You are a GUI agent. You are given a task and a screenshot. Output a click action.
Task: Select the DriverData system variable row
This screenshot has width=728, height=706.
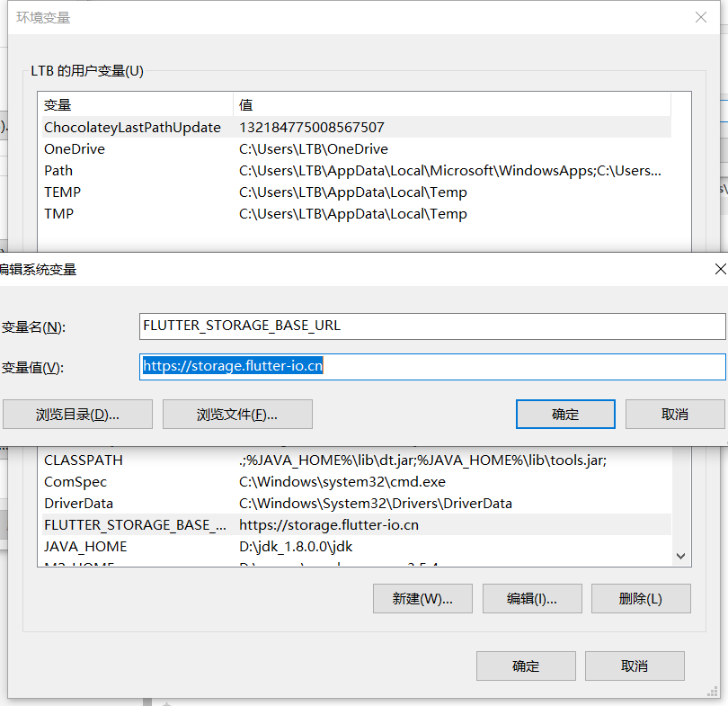[x=357, y=504]
